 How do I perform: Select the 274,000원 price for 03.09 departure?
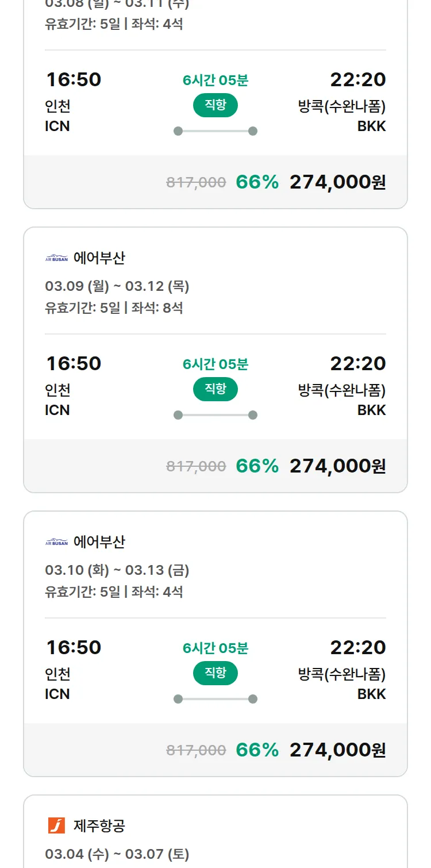[x=337, y=466]
